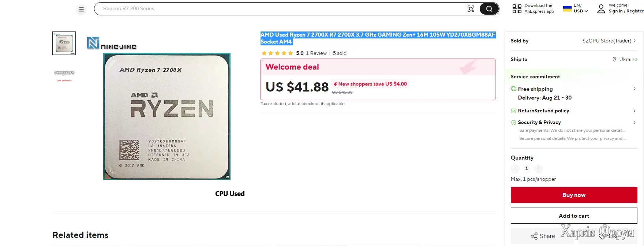Open the hamburger categories menu

[81, 10]
